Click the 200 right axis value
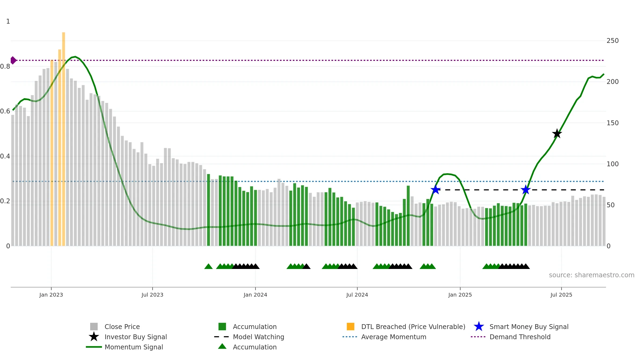 (613, 82)
